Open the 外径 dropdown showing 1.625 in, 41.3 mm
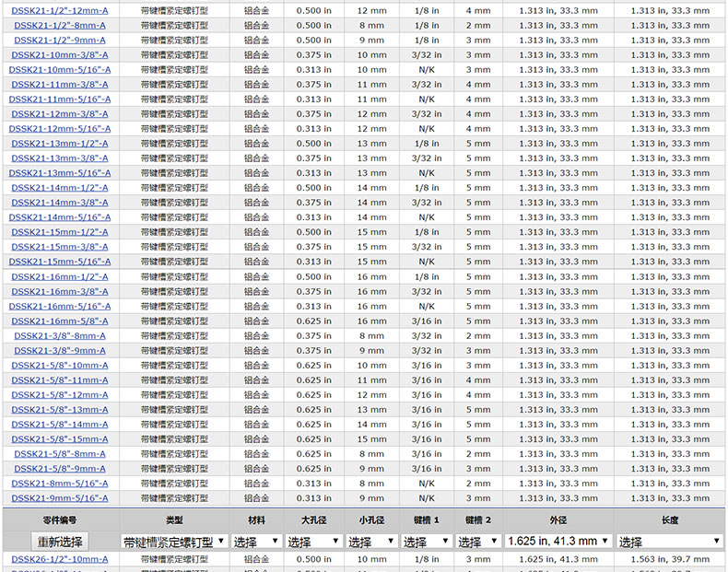Viewport: 728px width, 572px height. (x=558, y=542)
